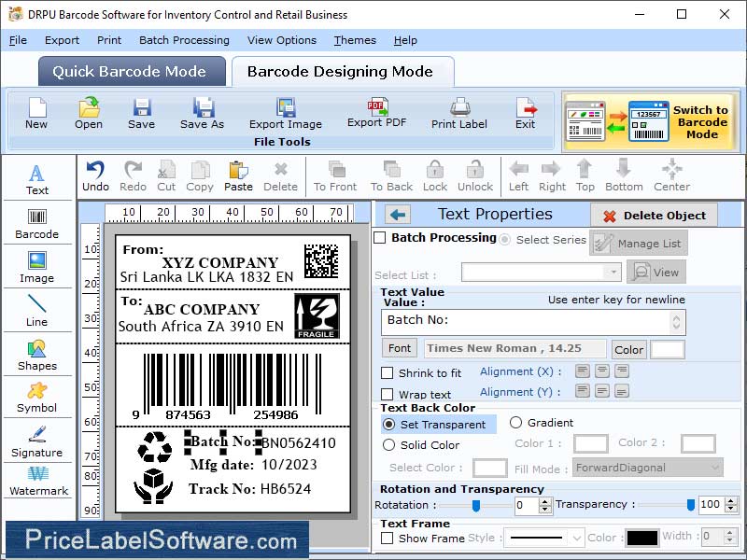The image size is (747, 560).
Task: Choose Gradient back color option
Action: (x=515, y=423)
